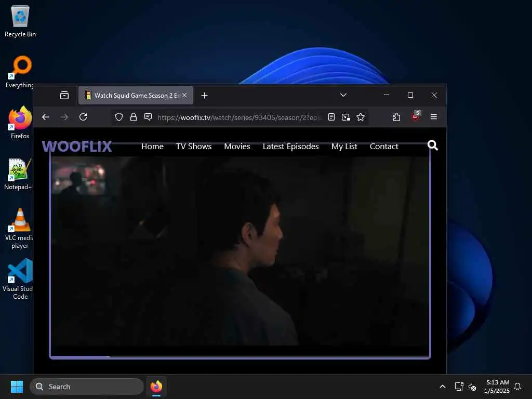Click the video player to toggle playback

pos(240,251)
